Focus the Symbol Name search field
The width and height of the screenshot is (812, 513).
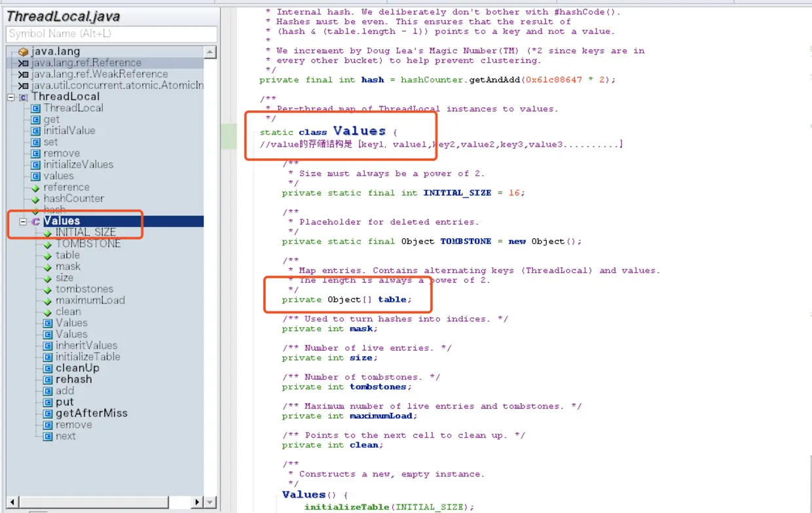pos(111,34)
